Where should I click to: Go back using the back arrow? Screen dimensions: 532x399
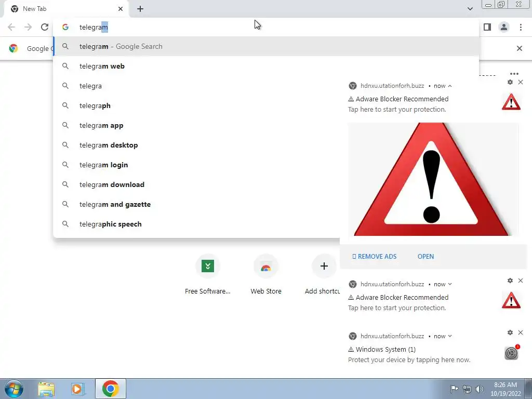(11, 27)
